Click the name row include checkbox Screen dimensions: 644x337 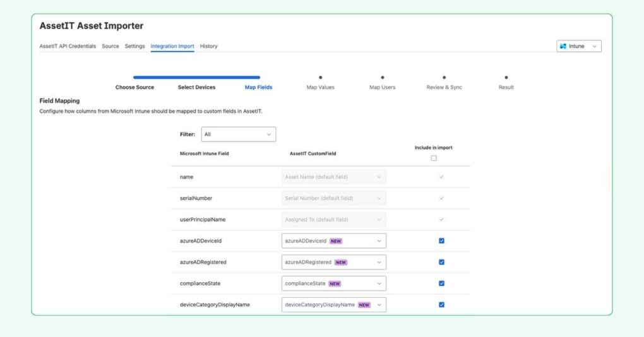tap(441, 177)
